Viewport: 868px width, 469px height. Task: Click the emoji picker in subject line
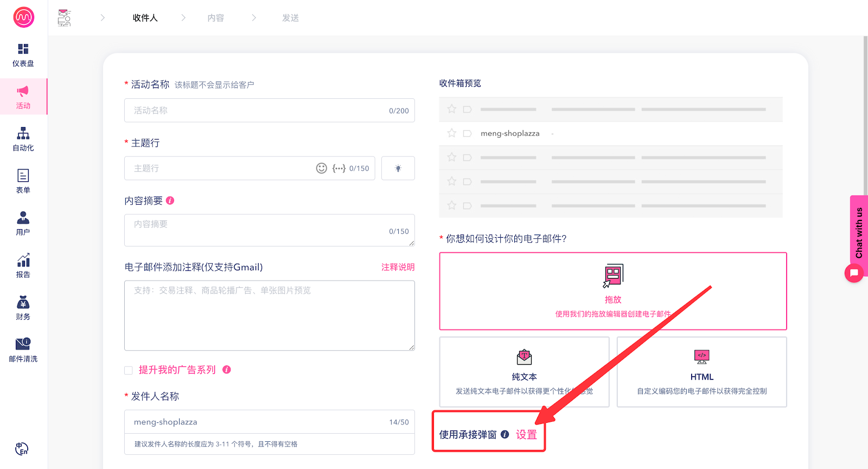coord(322,168)
